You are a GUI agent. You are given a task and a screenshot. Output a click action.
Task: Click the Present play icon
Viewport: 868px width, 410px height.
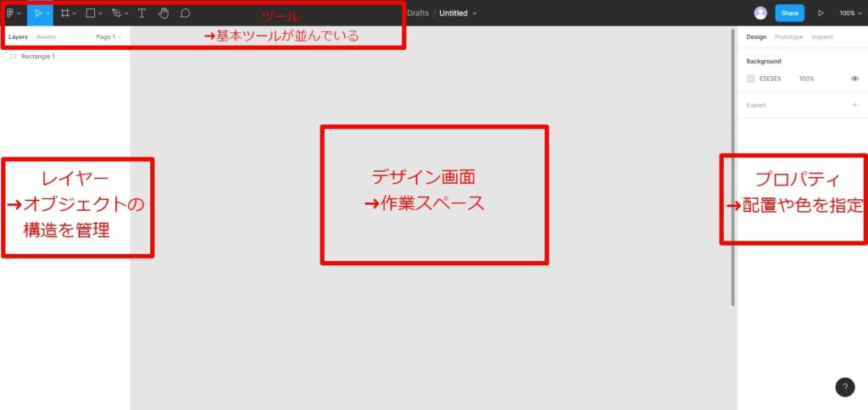tap(820, 13)
